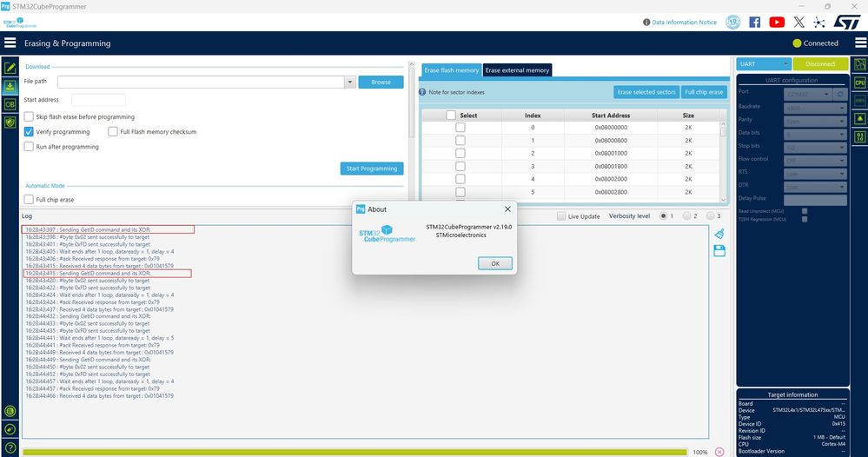Open the UART interface dropdown
This screenshot has height=457, width=868.
pos(764,64)
